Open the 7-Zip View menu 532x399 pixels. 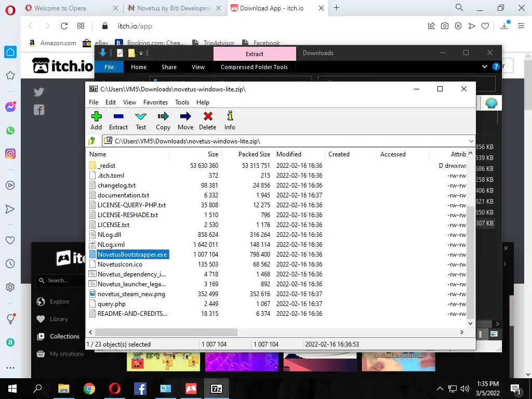(129, 102)
